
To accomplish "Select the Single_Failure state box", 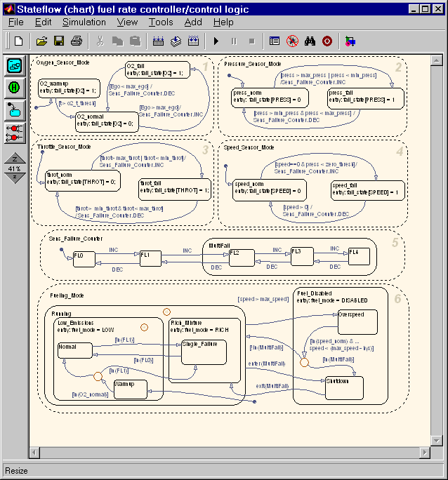I will click(x=204, y=352).
